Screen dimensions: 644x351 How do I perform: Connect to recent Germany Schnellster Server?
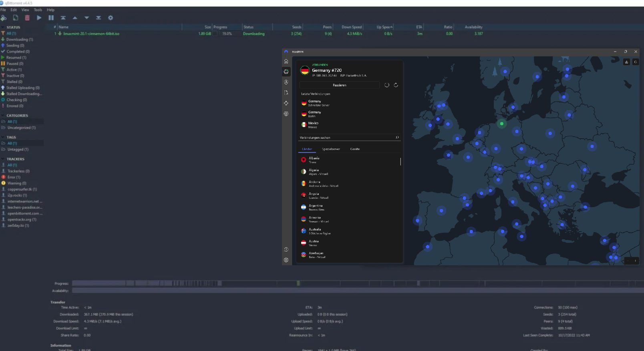(349, 103)
